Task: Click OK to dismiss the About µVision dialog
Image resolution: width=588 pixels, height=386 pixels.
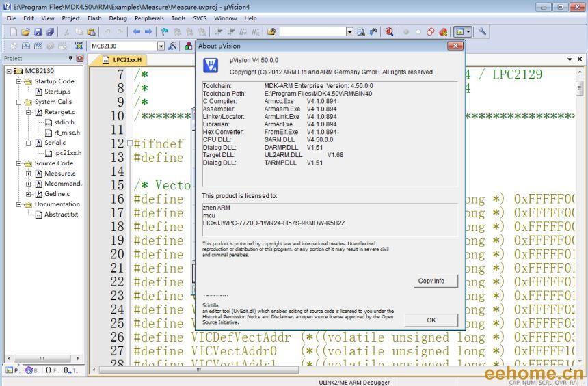Action: [431, 320]
